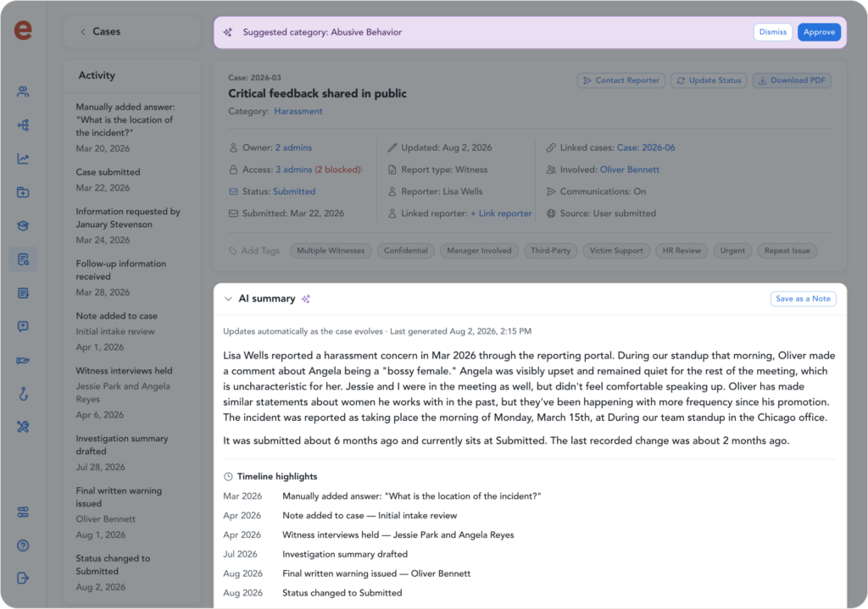Click Update Status button
868x609 pixels.
(709, 80)
